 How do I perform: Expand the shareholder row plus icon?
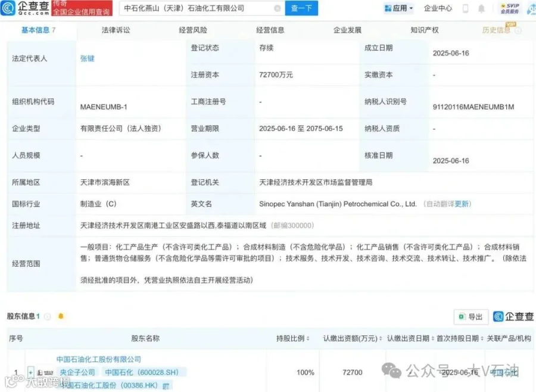[x=31, y=372]
